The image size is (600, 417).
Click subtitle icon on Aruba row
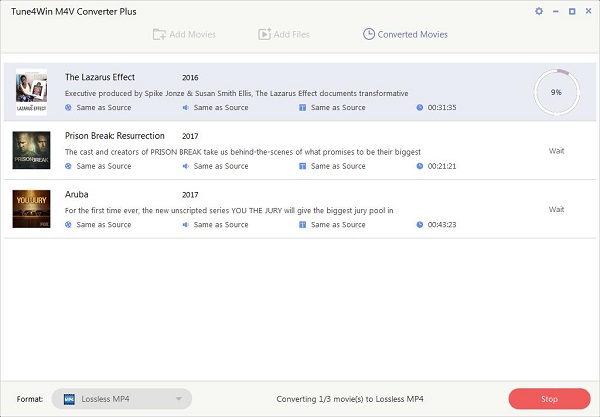(x=302, y=225)
